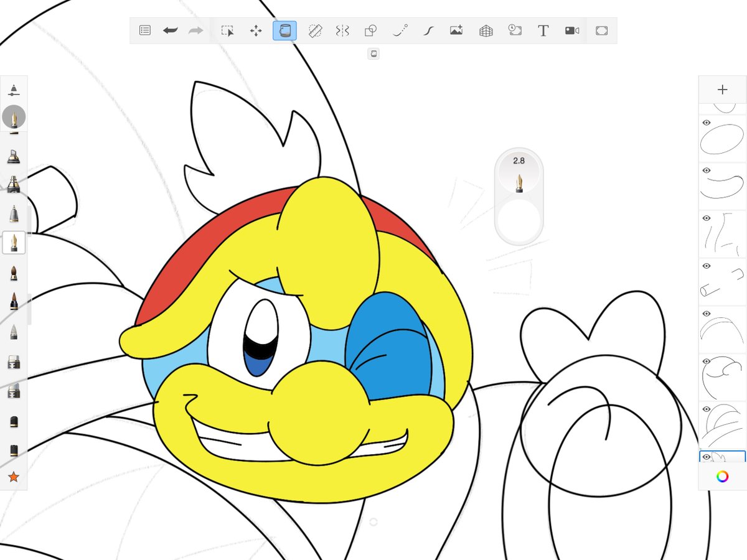Select the marquee selection tool

pyautogui.click(x=228, y=30)
